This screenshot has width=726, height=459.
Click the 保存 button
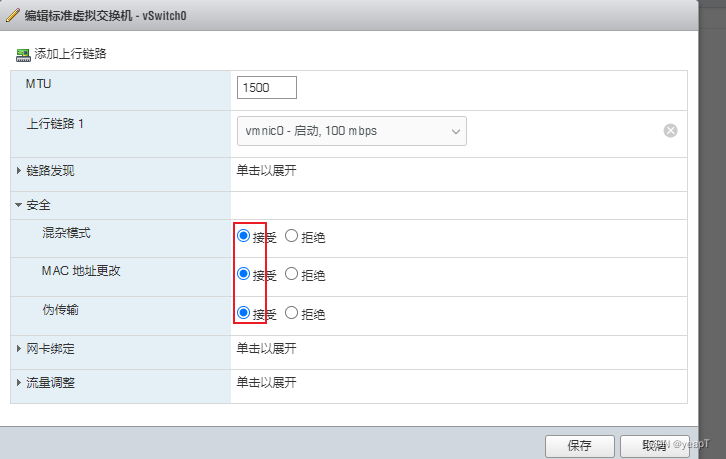coord(580,446)
